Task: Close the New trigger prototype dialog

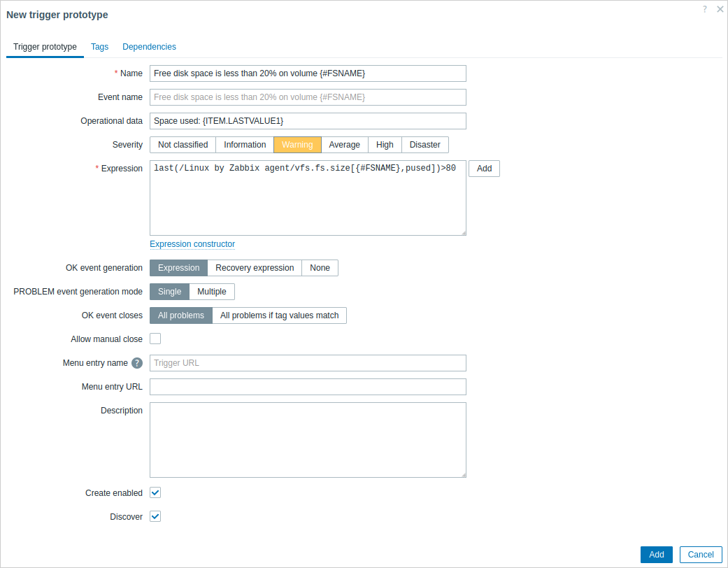Action: (720, 9)
